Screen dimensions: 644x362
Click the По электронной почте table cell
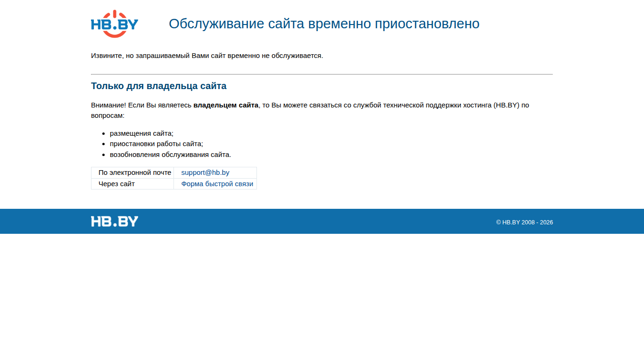click(x=132, y=173)
